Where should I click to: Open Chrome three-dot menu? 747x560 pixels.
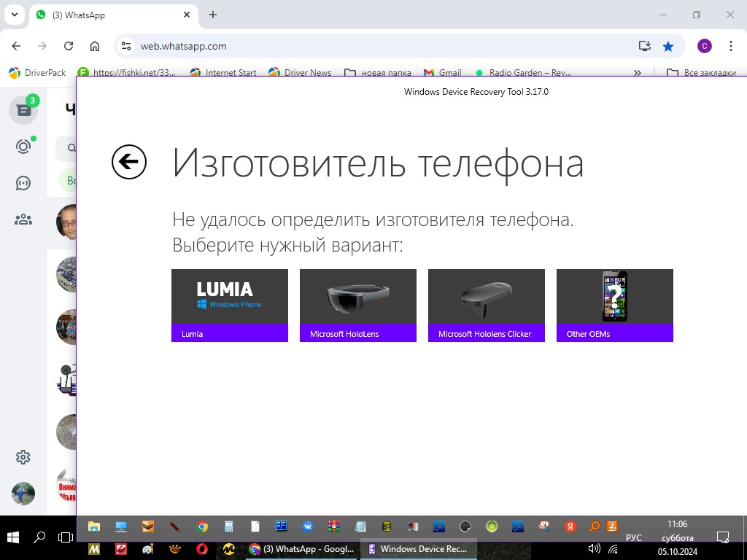(731, 46)
